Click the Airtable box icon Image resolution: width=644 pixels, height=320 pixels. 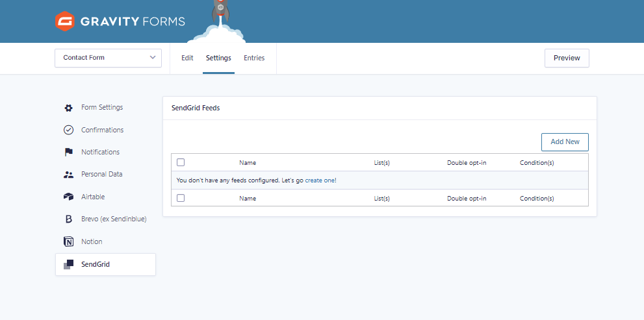click(69, 197)
